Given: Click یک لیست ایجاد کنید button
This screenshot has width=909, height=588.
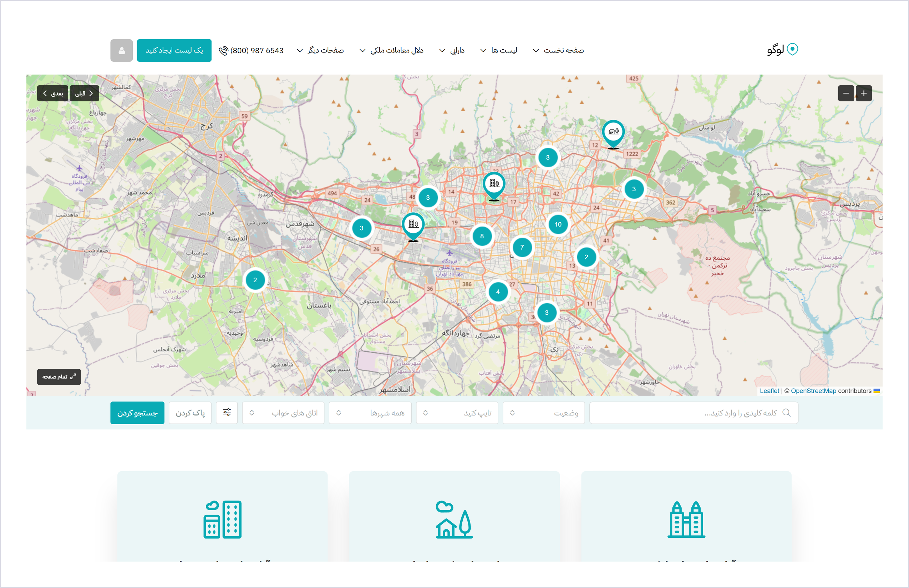Looking at the screenshot, I should coord(174,50).
